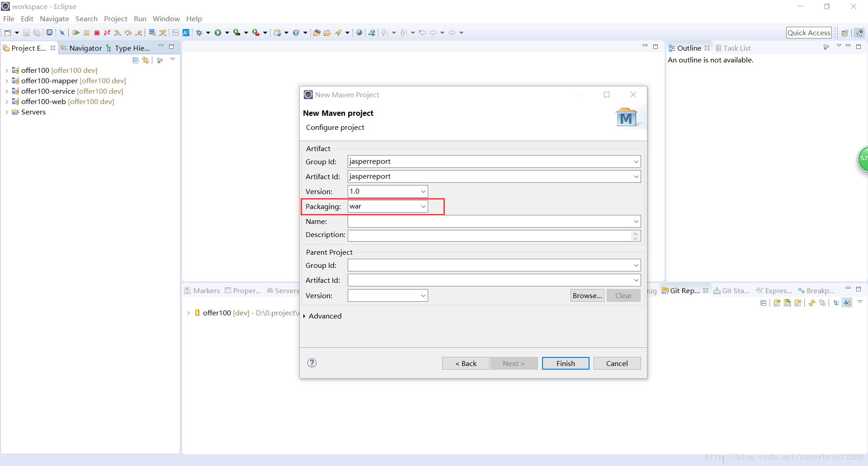Click the Finish button
The image size is (868, 466).
click(566, 363)
